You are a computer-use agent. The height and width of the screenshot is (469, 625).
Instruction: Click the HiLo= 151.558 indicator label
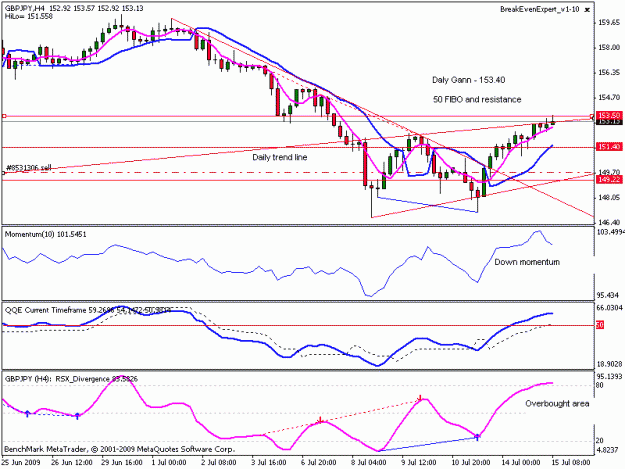[29, 16]
